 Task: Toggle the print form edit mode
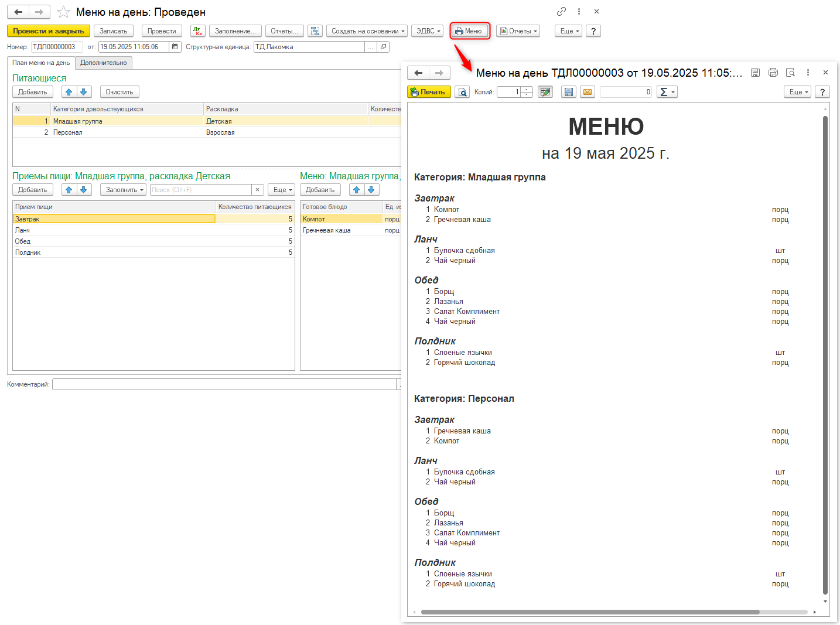coord(545,92)
